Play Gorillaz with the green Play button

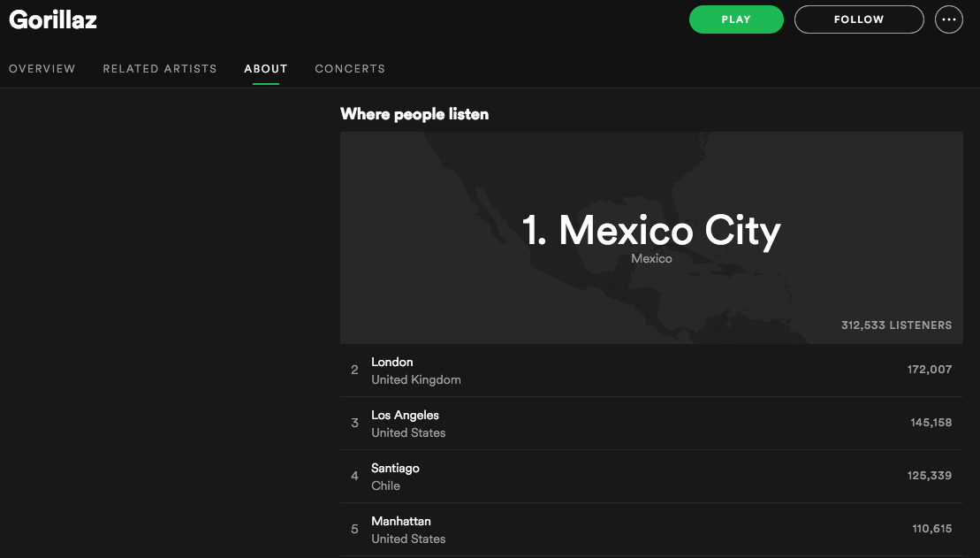(x=735, y=19)
